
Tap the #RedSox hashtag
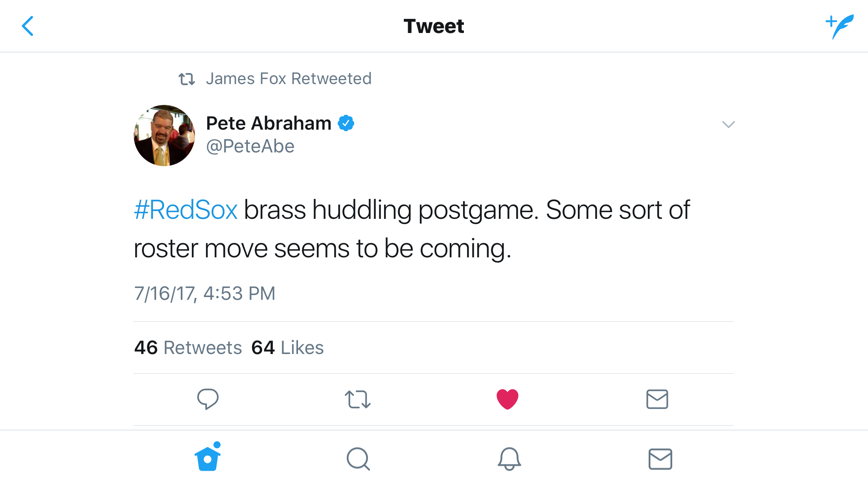coord(186,210)
